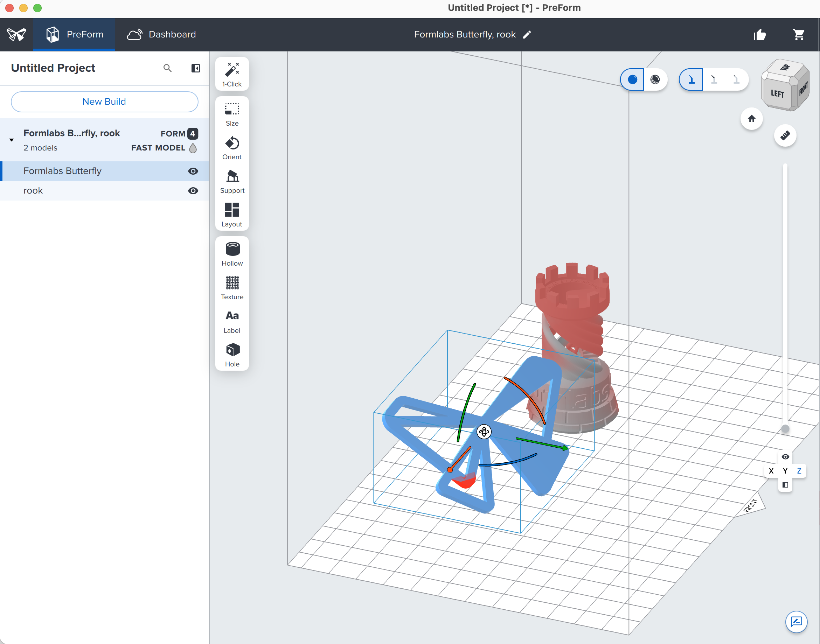
Task: Open FAST MODEL material settings
Action: click(164, 148)
